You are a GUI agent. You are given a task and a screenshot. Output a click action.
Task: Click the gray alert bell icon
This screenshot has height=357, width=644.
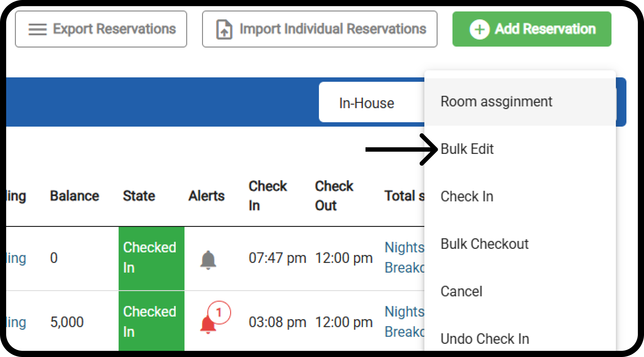[208, 260]
